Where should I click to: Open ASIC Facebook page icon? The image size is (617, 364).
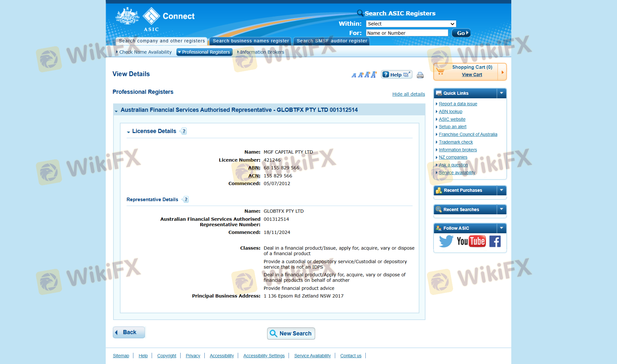point(495,241)
